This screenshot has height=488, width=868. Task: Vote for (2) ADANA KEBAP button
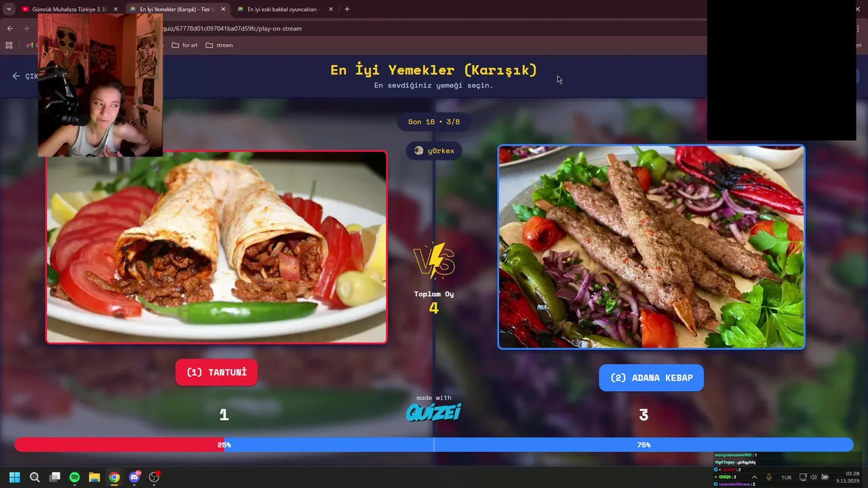click(x=651, y=378)
